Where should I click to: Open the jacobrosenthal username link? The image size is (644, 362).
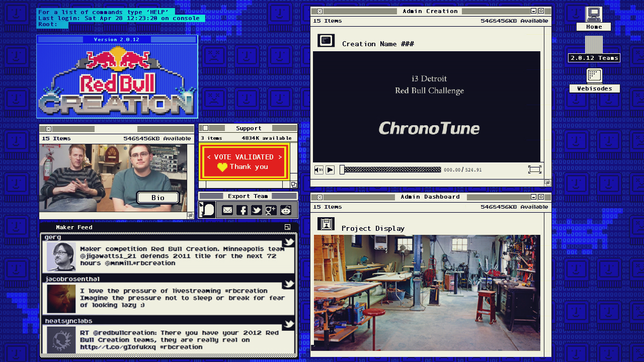tap(72, 279)
